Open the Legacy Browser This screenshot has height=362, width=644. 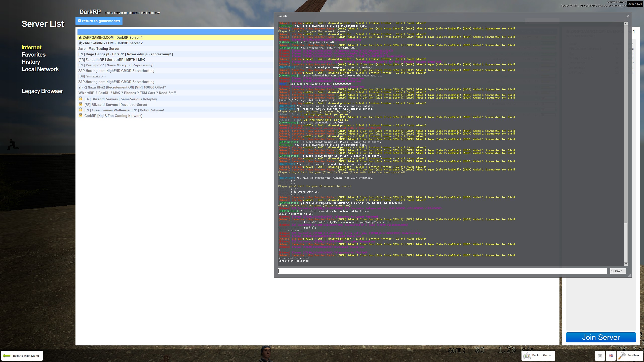(x=42, y=91)
